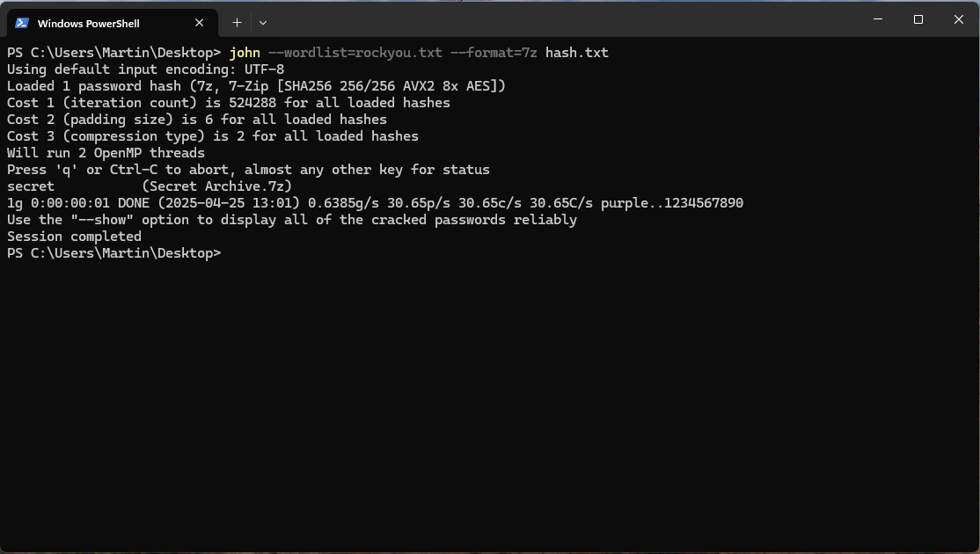The image size is (980, 554).
Task: Close the terminal window
Action: tap(959, 19)
